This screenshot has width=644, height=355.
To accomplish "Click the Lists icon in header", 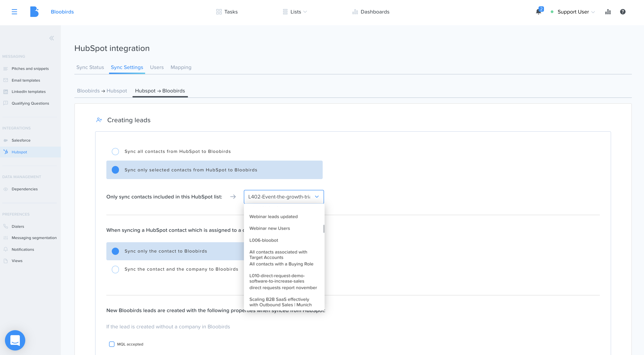I will [285, 12].
